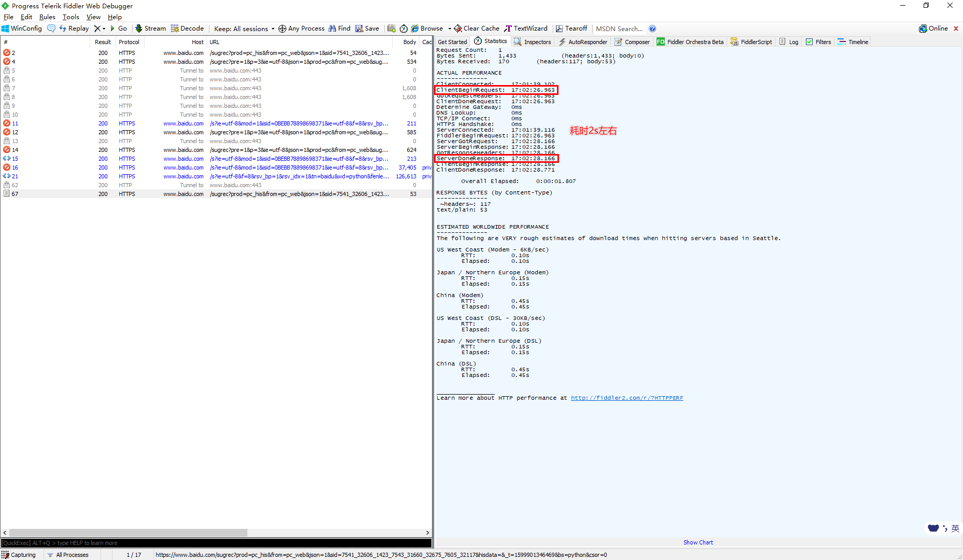This screenshot has width=963, height=560.
Task: Close the toolbar with the red X
Action: (956, 29)
